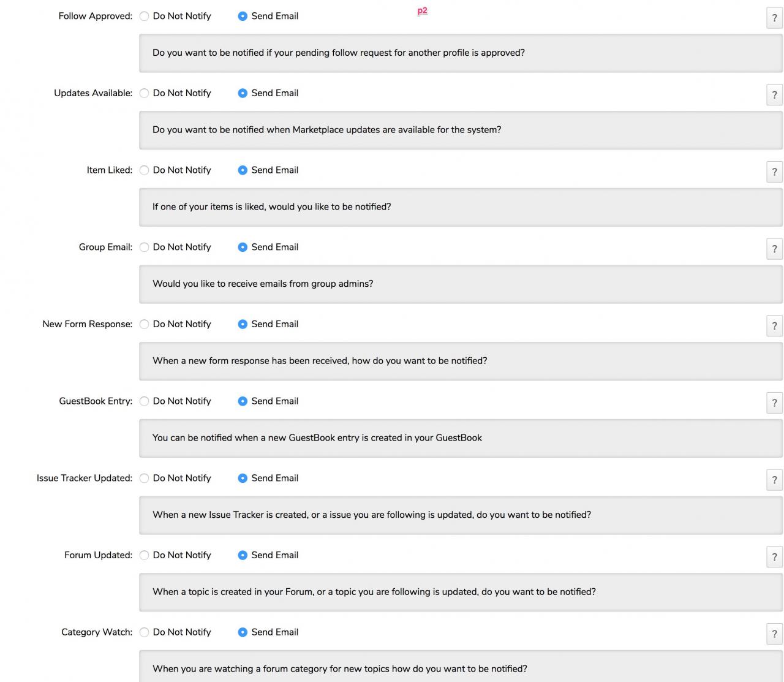Open help for Follow Approved setting
784x682 pixels.
[774, 18]
